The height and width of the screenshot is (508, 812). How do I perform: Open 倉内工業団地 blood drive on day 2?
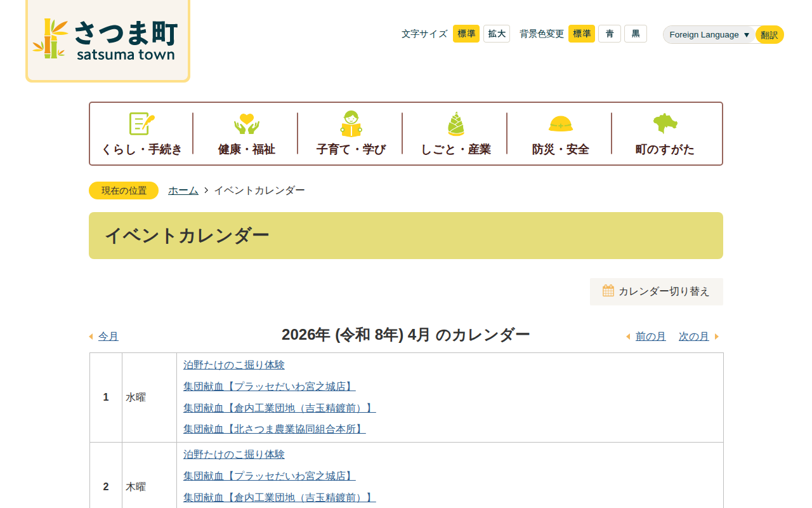click(280, 497)
